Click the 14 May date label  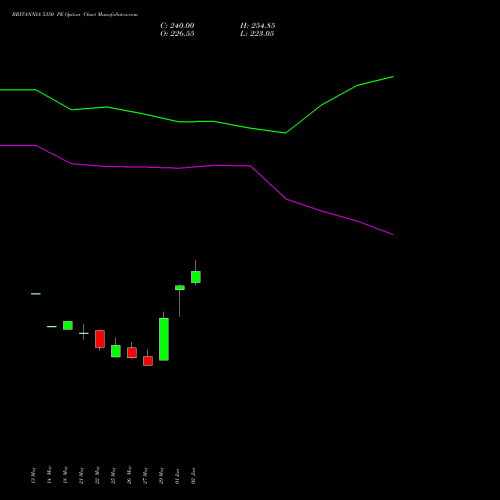point(49,475)
